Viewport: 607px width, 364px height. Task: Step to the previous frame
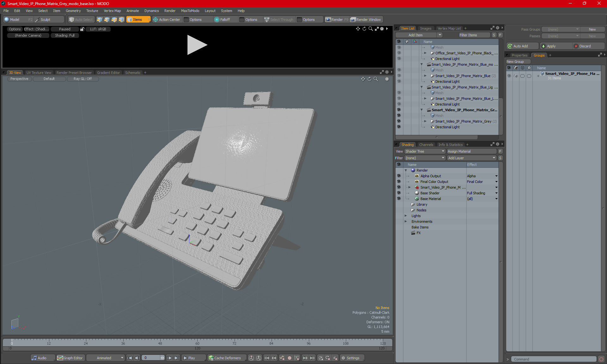(137, 358)
